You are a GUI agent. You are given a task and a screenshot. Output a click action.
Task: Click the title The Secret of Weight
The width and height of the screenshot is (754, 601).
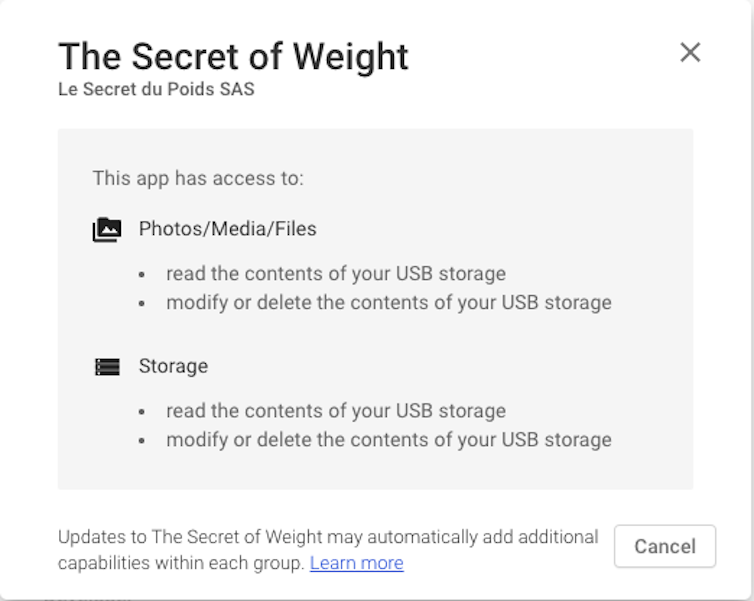tap(233, 56)
